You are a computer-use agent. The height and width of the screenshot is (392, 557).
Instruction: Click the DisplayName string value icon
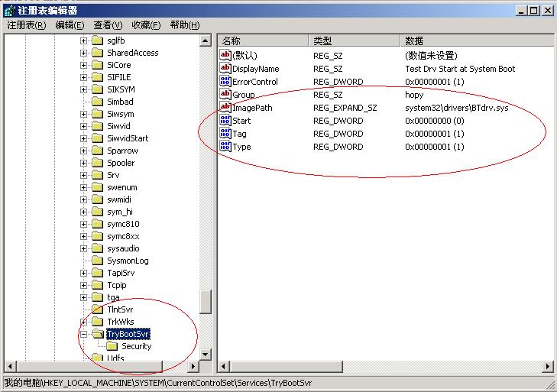[225, 68]
